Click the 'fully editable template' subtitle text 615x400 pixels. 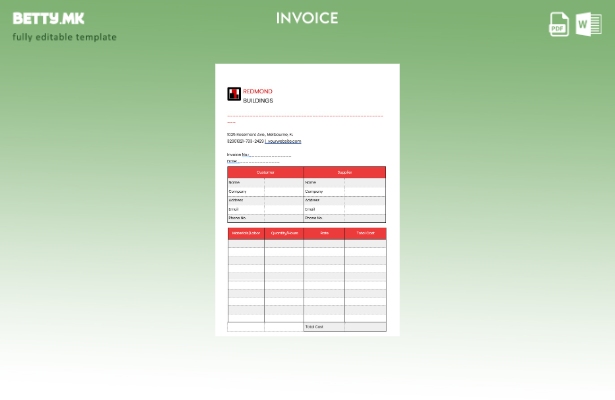coord(64,37)
